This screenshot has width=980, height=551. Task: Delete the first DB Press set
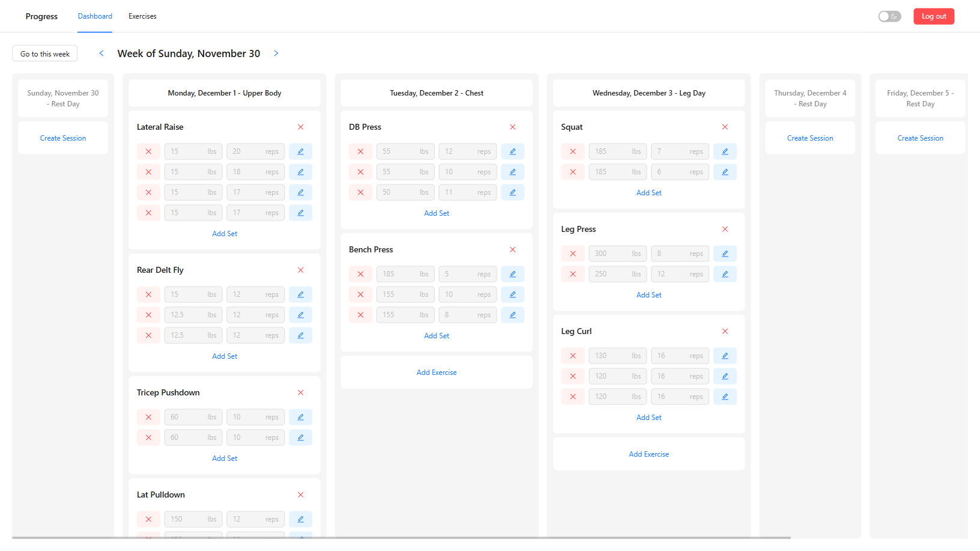pos(360,151)
